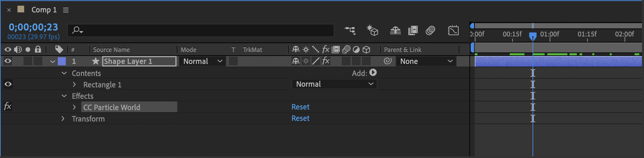Open the Comp 1 panel menu
Screen dimensions: 644x158
point(66,10)
